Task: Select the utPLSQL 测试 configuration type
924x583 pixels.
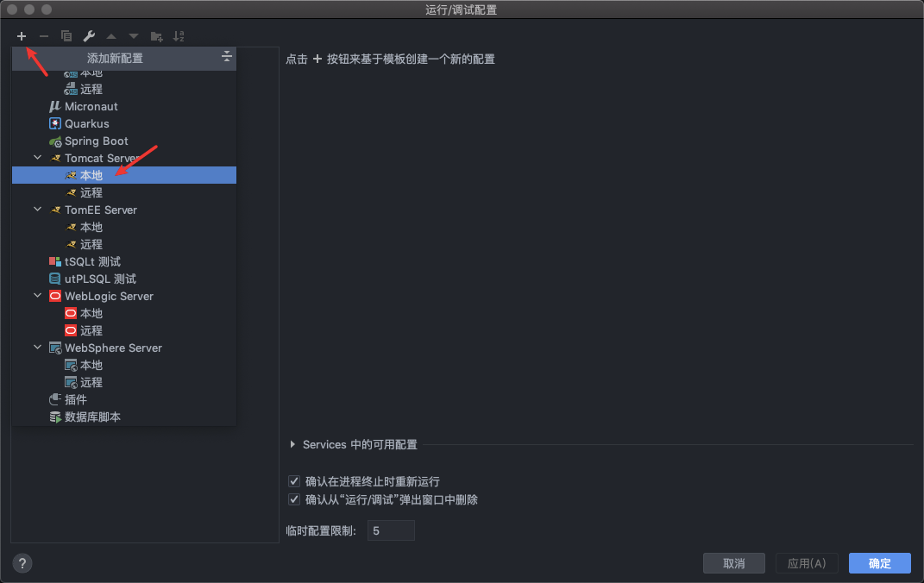Action: point(123,279)
